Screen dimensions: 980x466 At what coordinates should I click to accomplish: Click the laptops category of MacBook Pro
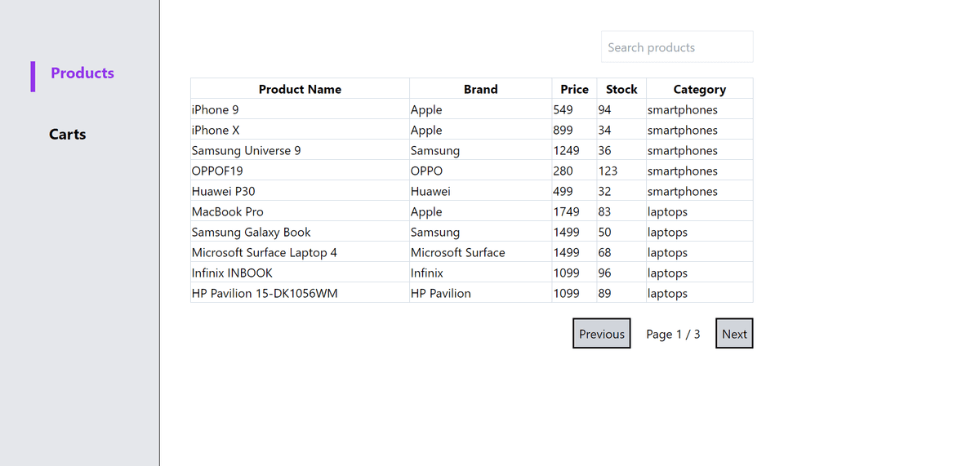(667, 211)
